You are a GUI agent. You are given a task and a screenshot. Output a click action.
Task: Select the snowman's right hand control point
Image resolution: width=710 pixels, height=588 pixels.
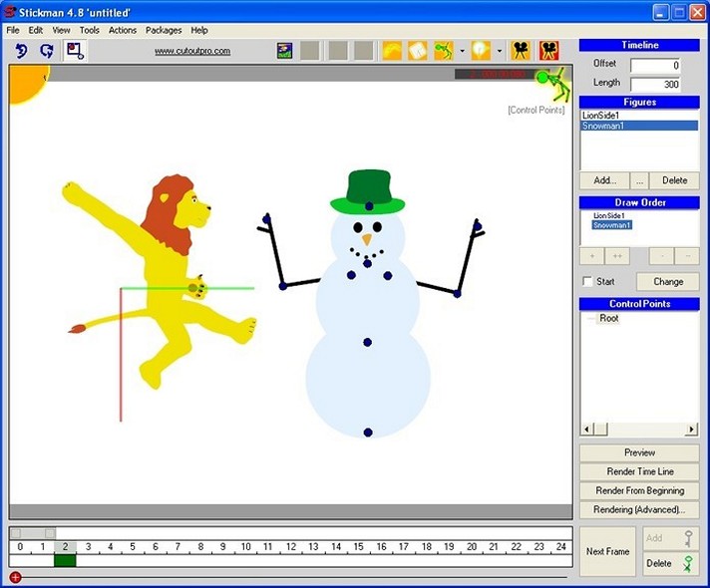click(x=478, y=226)
